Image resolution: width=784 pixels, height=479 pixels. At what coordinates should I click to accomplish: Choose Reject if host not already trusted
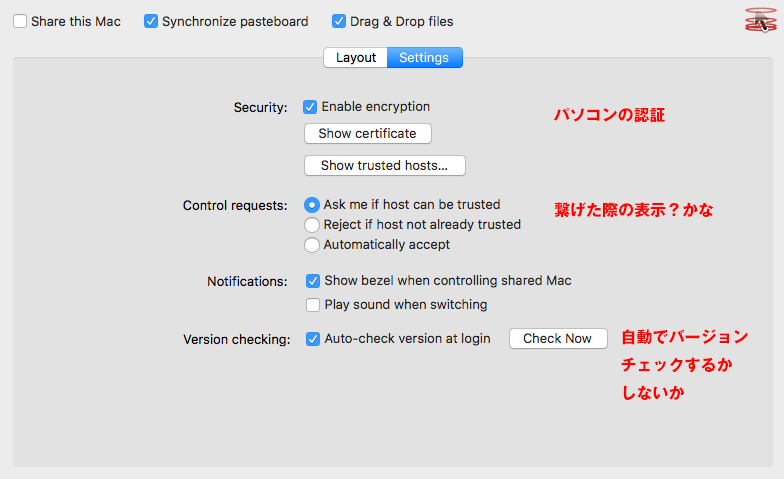312,225
